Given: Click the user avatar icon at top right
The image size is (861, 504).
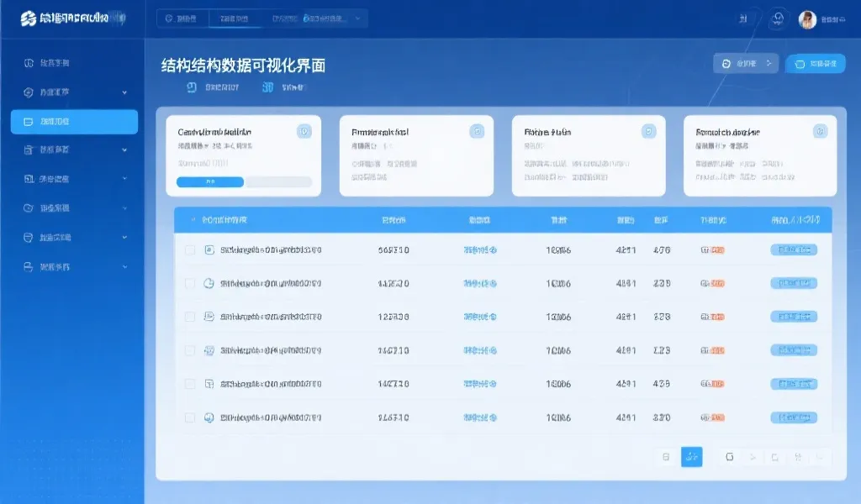Looking at the screenshot, I should coord(806,20).
